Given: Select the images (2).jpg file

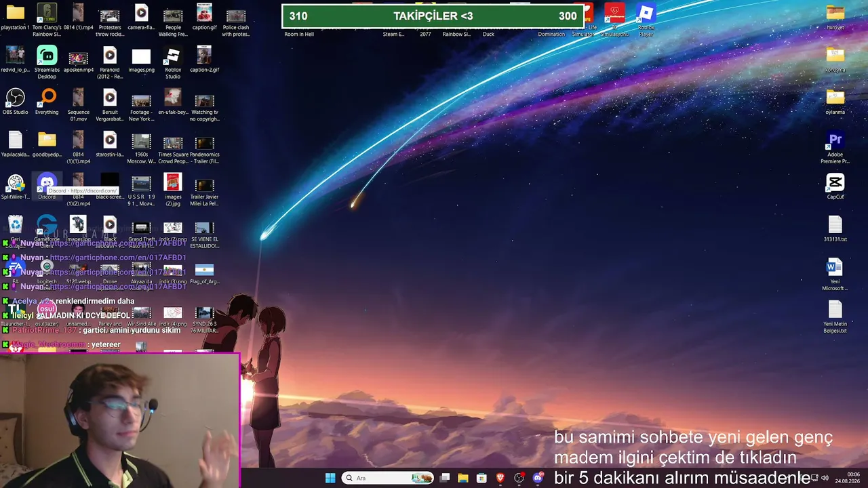Looking at the screenshot, I should (173, 189).
